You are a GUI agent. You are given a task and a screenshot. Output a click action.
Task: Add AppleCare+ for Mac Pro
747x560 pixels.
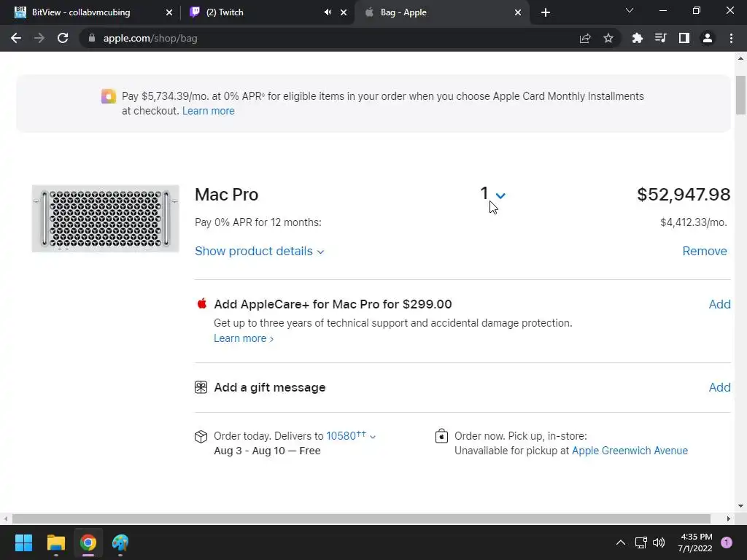719,304
